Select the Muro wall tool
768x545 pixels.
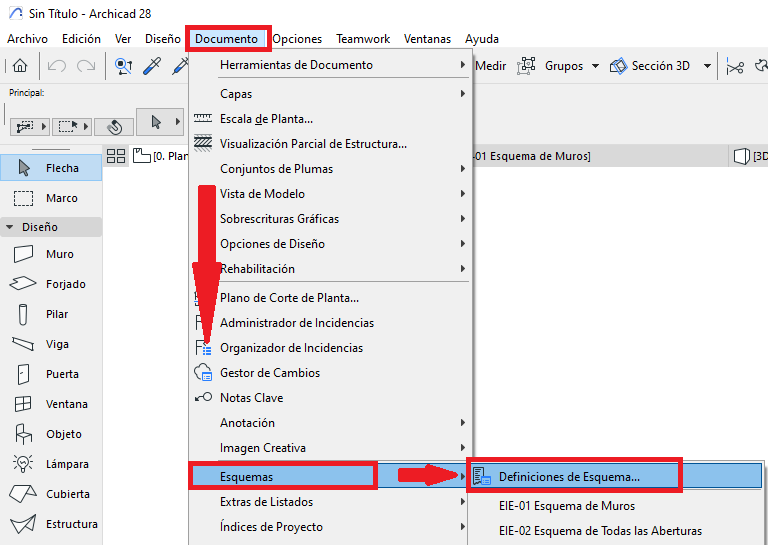tap(50, 254)
